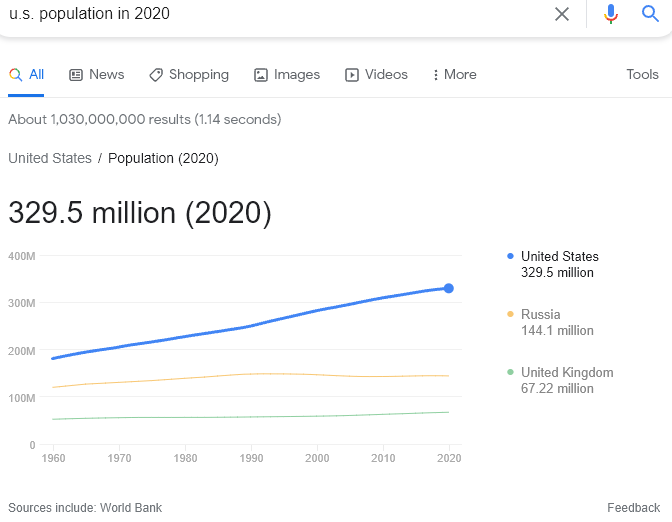The image size is (672, 522).
Task: Switch to the Shopping tab
Action: pyautogui.click(x=189, y=75)
